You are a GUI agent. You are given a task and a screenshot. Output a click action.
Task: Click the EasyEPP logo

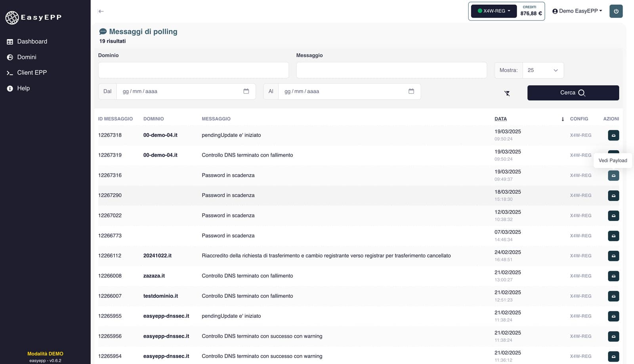(x=33, y=17)
